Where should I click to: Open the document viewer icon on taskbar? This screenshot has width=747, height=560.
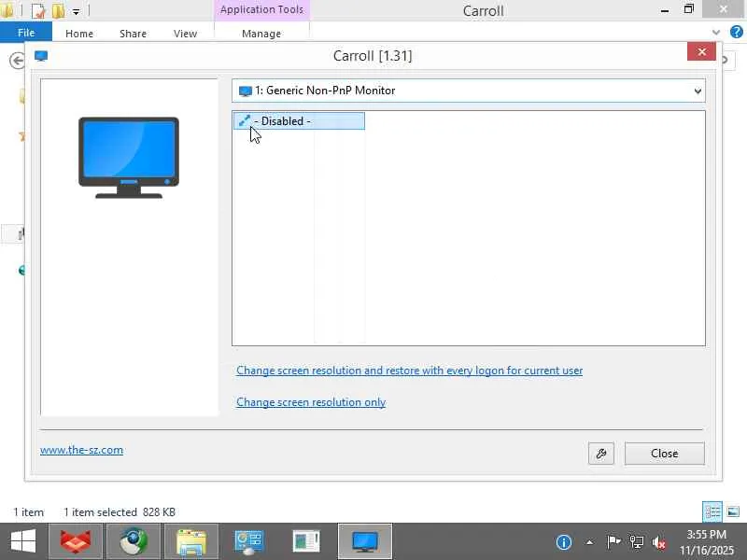[306, 541]
